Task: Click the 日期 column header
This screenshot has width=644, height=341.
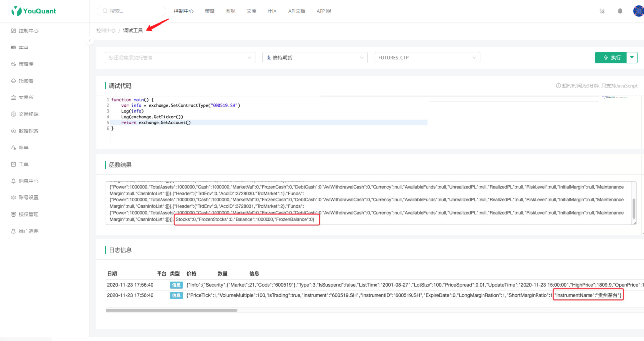Action: pos(112,273)
